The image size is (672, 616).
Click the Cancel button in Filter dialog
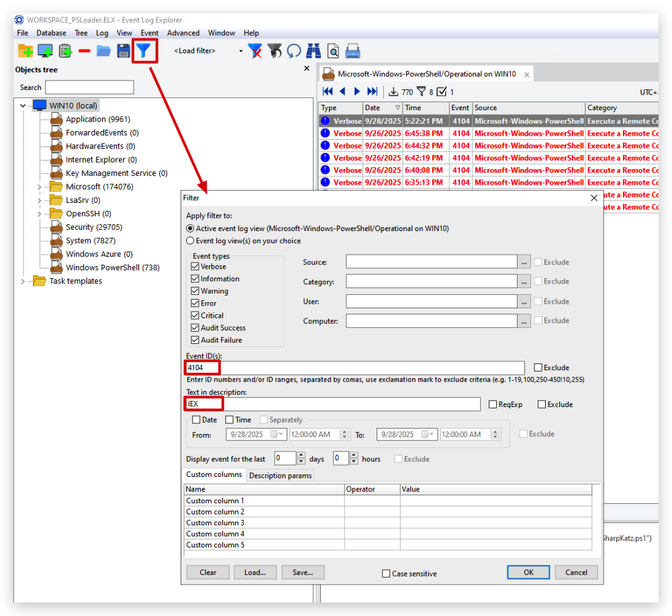(576, 572)
